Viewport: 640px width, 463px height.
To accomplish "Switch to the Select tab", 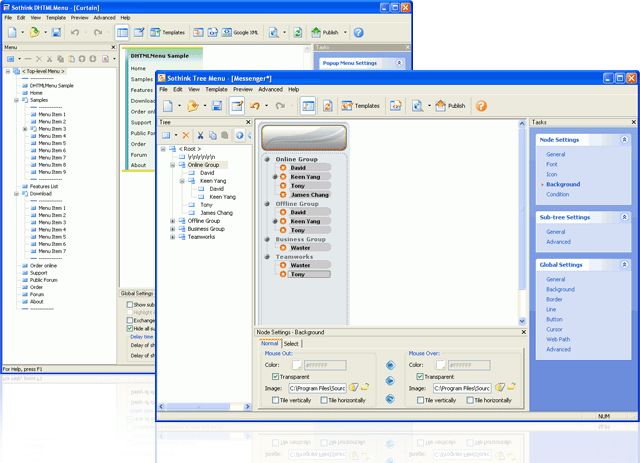I will [x=292, y=343].
